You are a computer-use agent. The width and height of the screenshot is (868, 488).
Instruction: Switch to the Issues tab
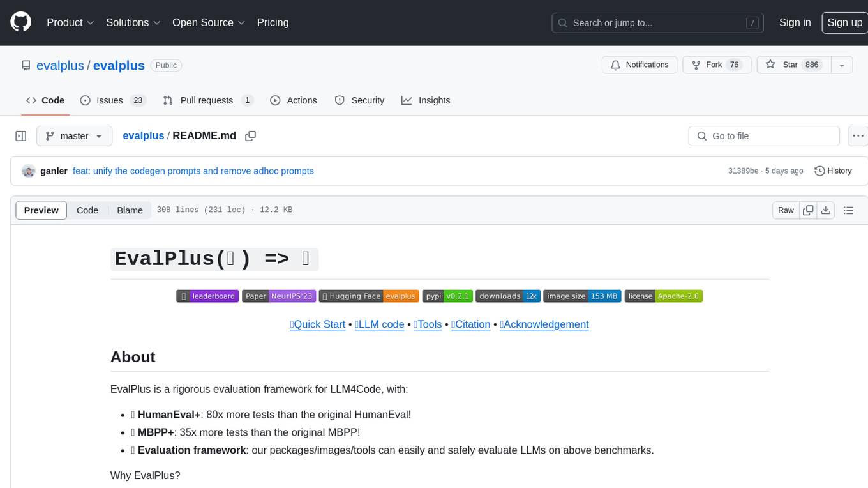tap(113, 100)
